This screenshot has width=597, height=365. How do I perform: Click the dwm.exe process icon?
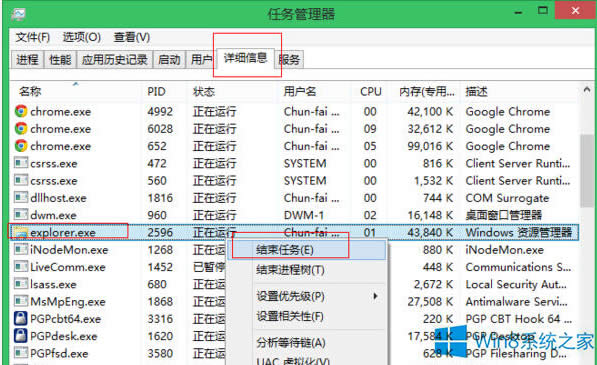[21, 215]
